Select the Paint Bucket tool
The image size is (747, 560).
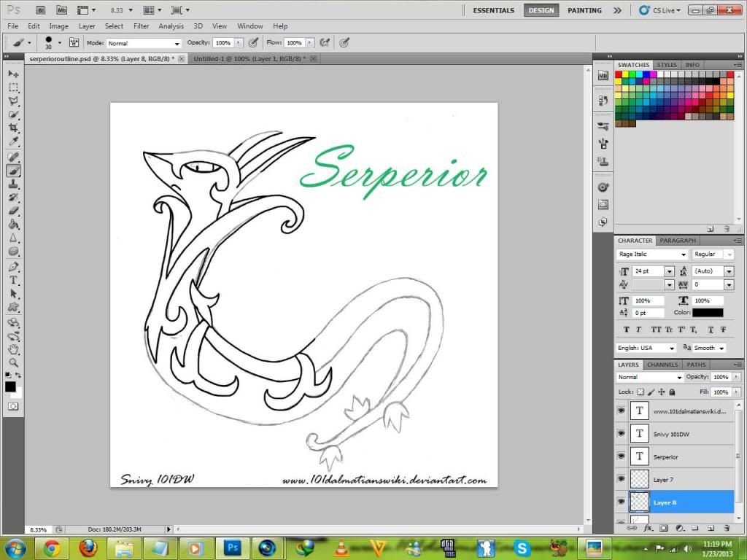click(x=13, y=225)
